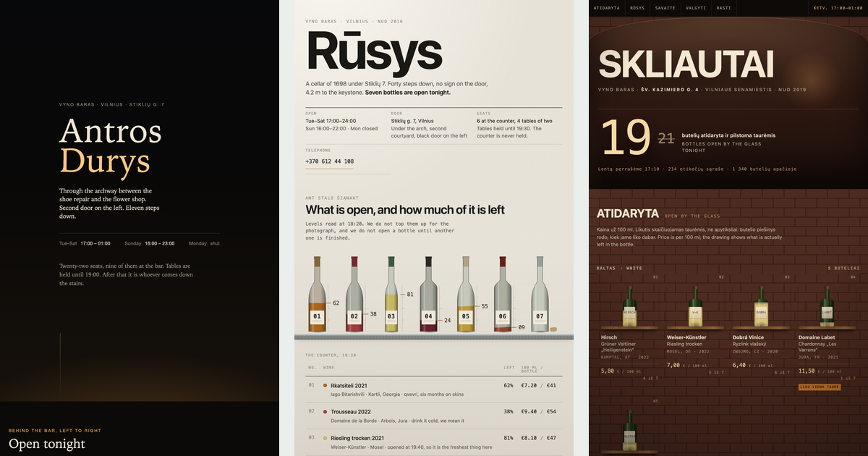Click the Domaine Labet wine name
Image resolution: width=868 pixels, height=456 pixels.
816,337
